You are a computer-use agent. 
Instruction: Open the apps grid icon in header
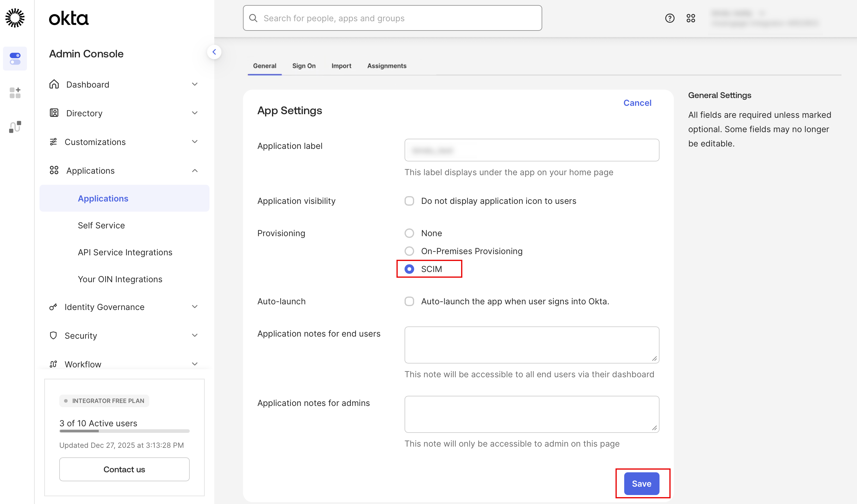tap(691, 18)
